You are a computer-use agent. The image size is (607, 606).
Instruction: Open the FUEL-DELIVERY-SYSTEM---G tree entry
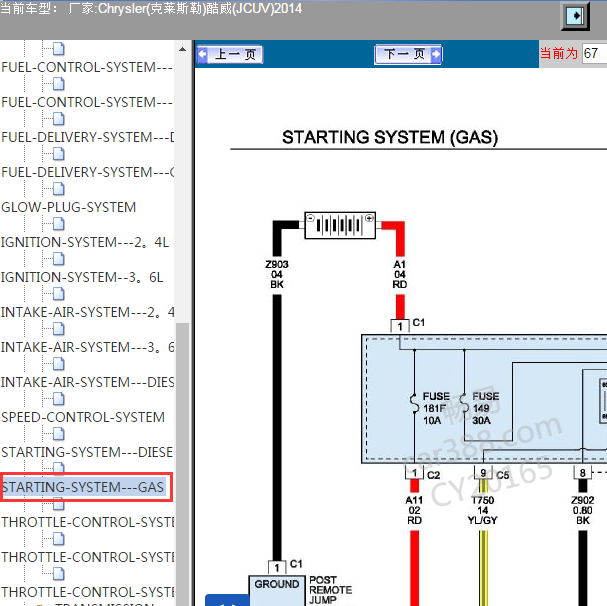(x=87, y=172)
